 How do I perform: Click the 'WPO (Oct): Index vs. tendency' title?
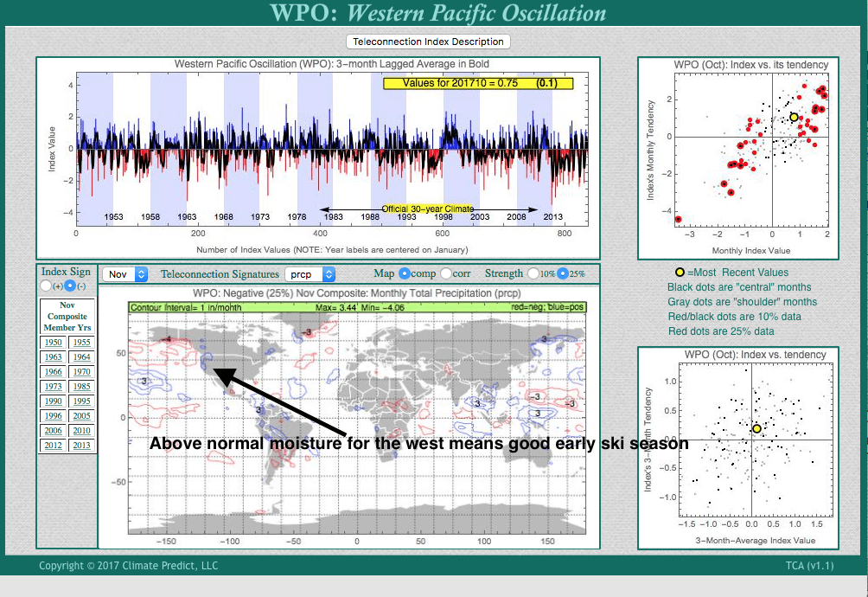point(755,355)
